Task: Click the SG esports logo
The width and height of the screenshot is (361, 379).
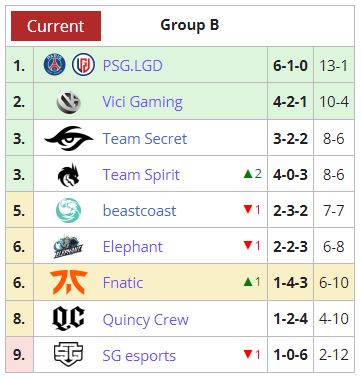Action: click(x=68, y=354)
